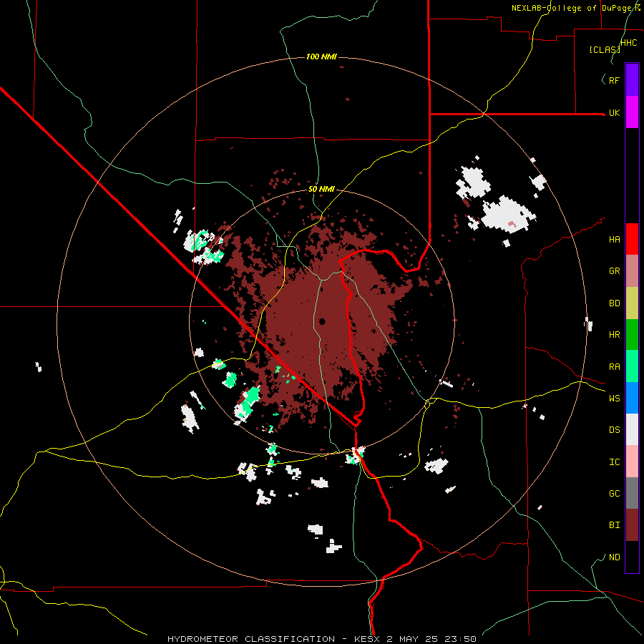This screenshot has width=644, height=644.
Task: Click the ND black legend swatch
Action: coord(632,557)
